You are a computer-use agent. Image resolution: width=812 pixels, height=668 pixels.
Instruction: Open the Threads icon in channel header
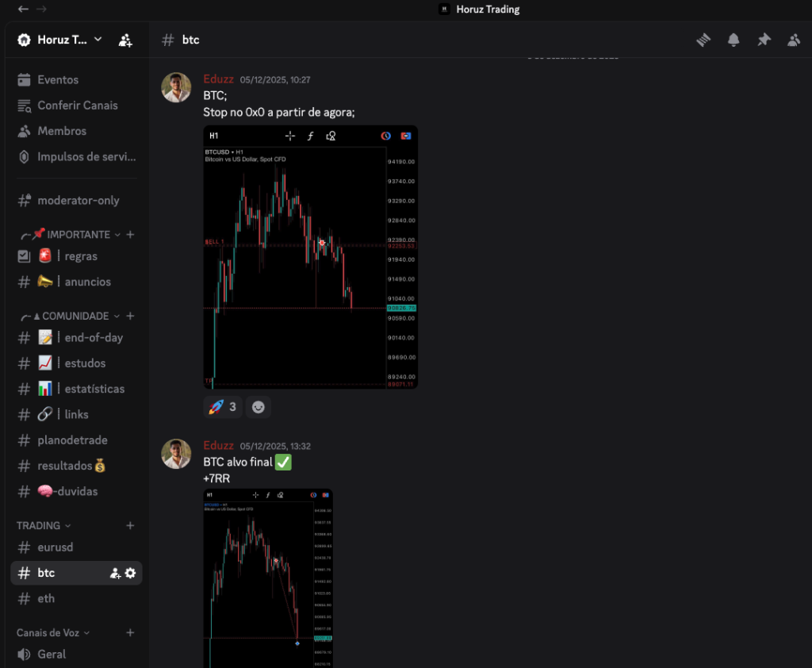click(703, 40)
